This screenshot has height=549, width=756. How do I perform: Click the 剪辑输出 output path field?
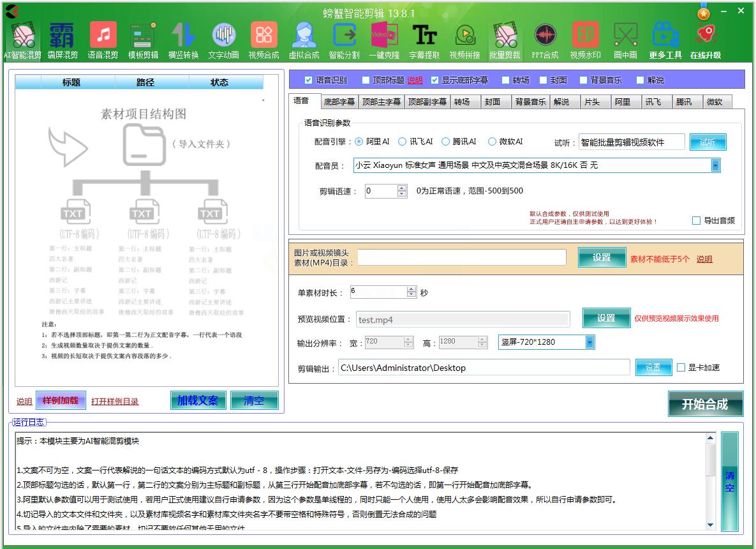point(483,368)
